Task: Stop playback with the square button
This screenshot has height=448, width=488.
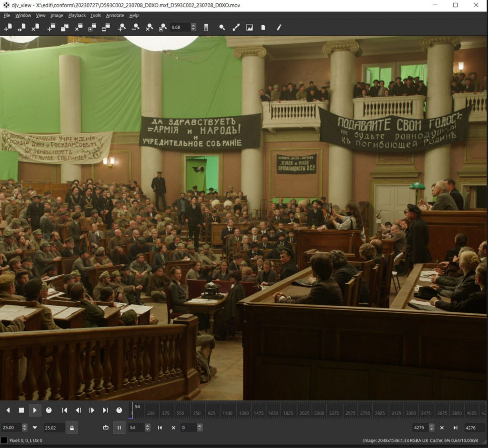Action: (x=21, y=410)
